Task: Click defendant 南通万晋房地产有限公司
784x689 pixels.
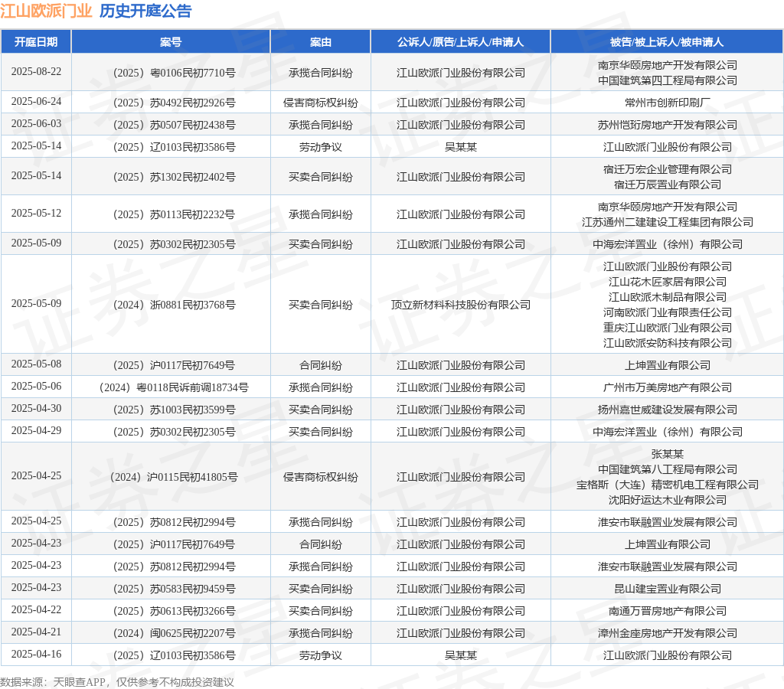Action: 668,611
